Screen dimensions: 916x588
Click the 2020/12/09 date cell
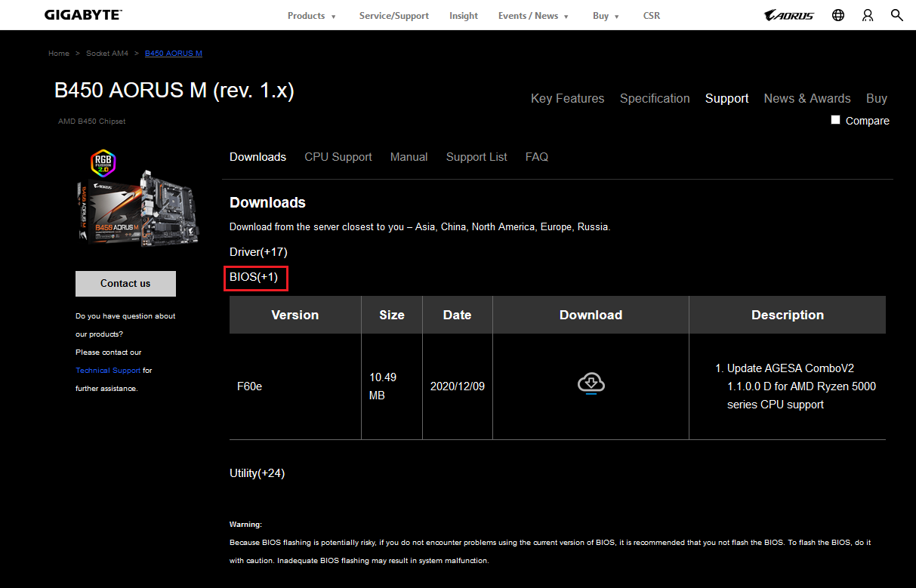[x=458, y=386]
